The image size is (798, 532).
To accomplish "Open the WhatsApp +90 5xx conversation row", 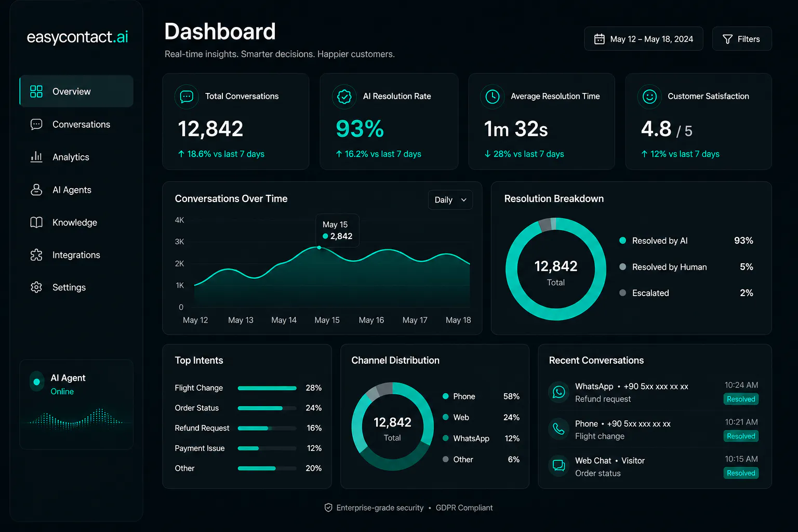I will [654, 392].
